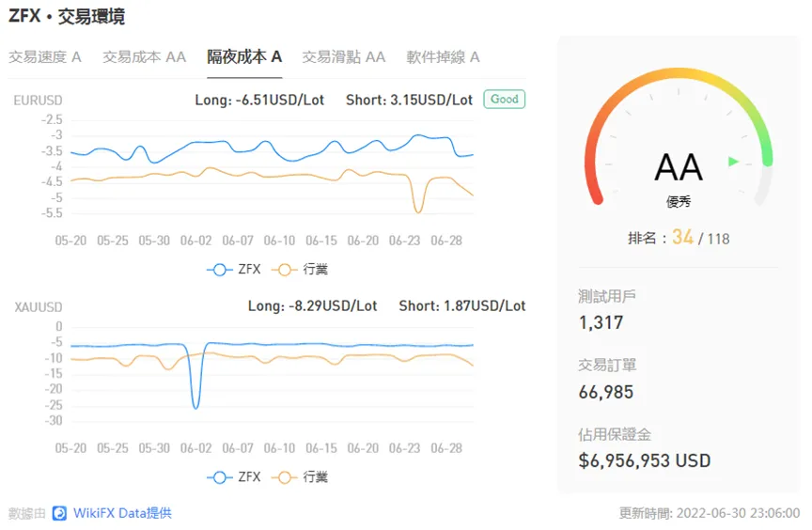This screenshot has width=812, height=530.
Task: Click EURUSD Short: 3.15USD/Lot value
Action: pos(409,100)
